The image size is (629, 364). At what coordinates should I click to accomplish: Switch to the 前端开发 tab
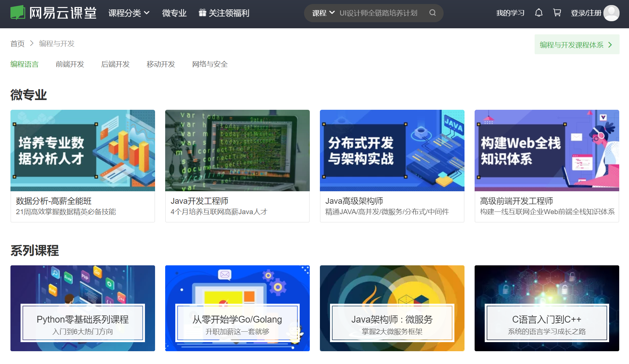(70, 64)
